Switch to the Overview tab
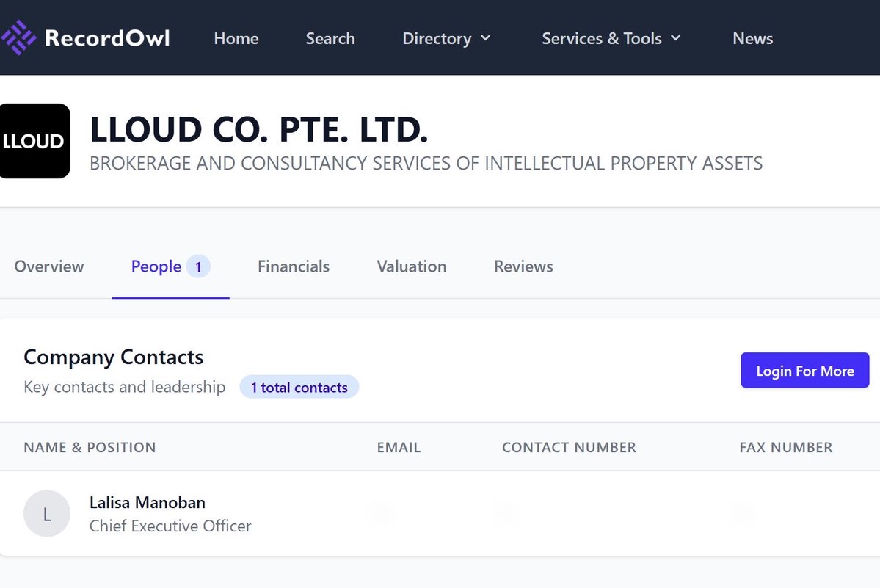 click(x=49, y=266)
